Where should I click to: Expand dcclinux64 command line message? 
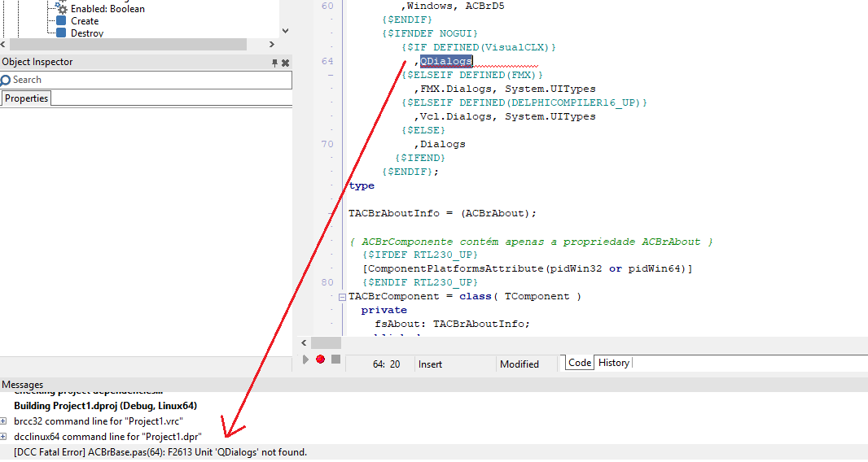3,437
